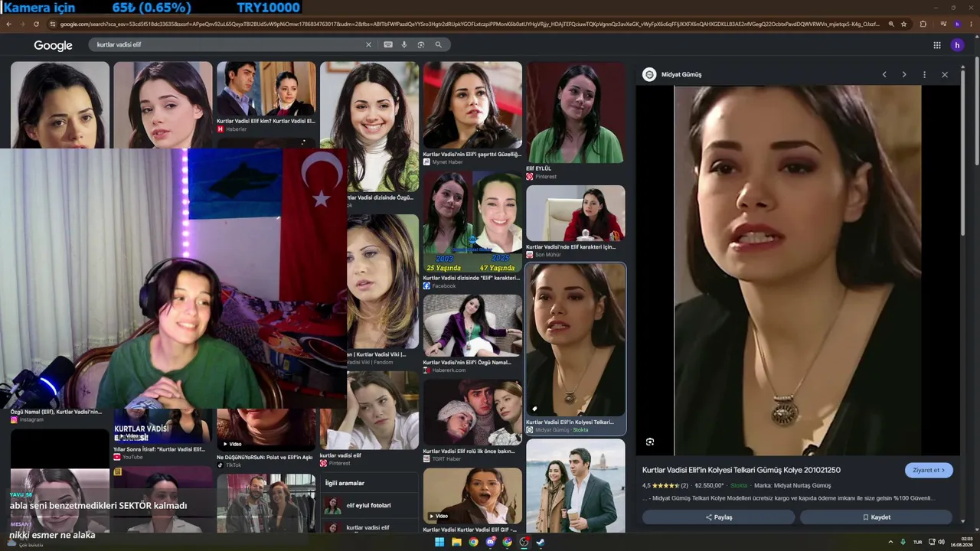Open related search 'elif eylul fotolari'
Screen dimensions: 980x551
point(368,506)
